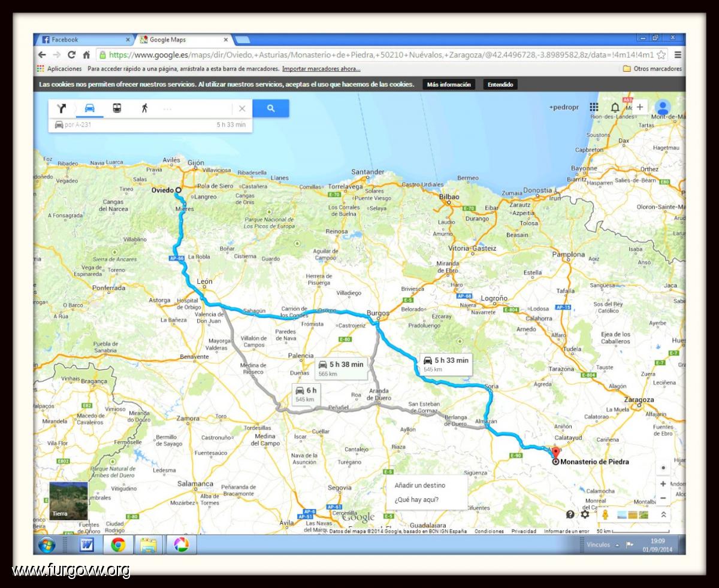This screenshot has height=588, width=719.
Task: Switch to Tierra satellite view thumbnail
Action: point(68,501)
